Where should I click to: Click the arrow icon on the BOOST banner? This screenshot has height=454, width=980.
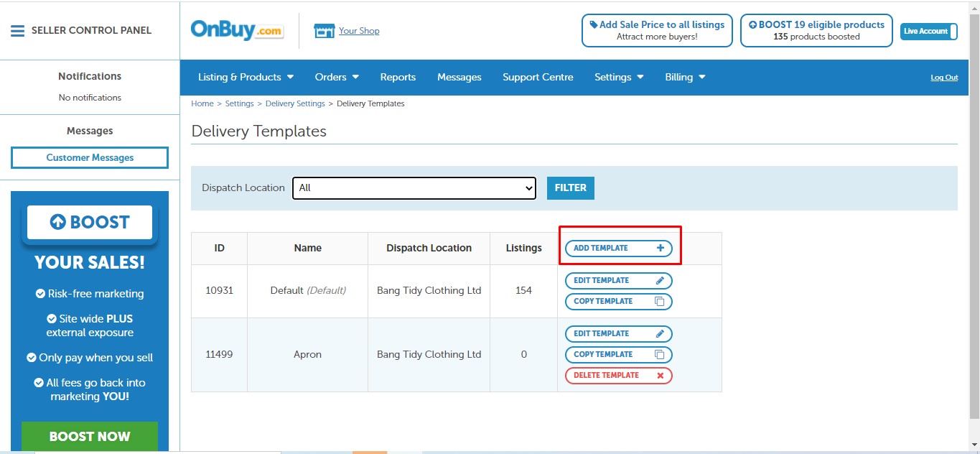(x=58, y=223)
